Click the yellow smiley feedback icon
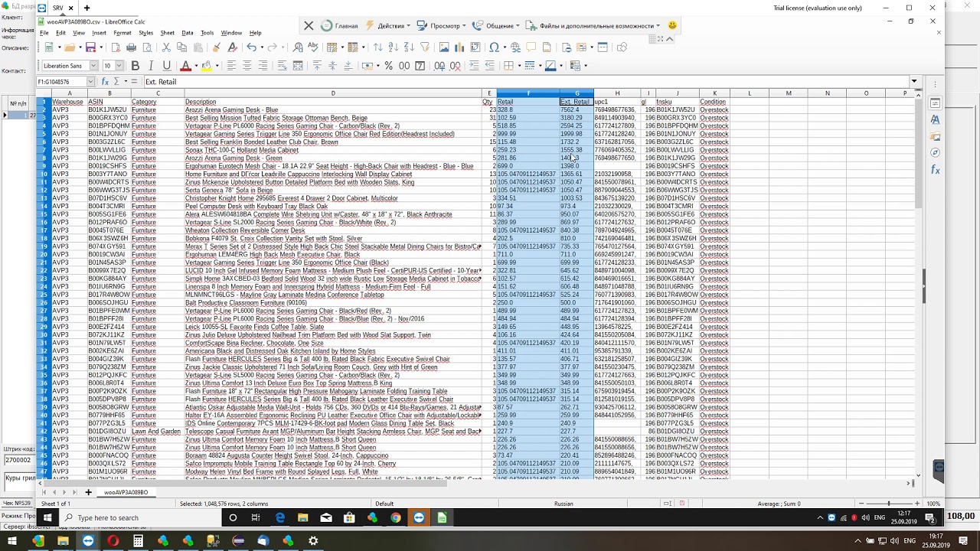This screenshot has height=551, width=980. [672, 25]
